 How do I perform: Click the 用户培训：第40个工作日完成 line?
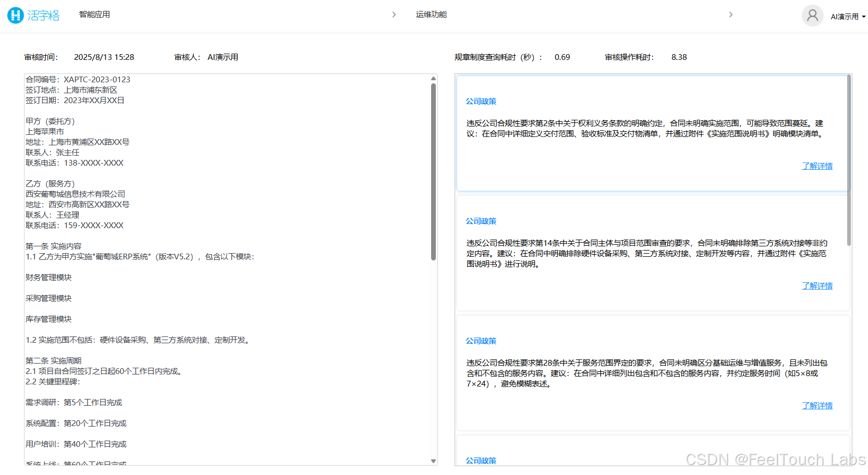pyautogui.click(x=76, y=444)
